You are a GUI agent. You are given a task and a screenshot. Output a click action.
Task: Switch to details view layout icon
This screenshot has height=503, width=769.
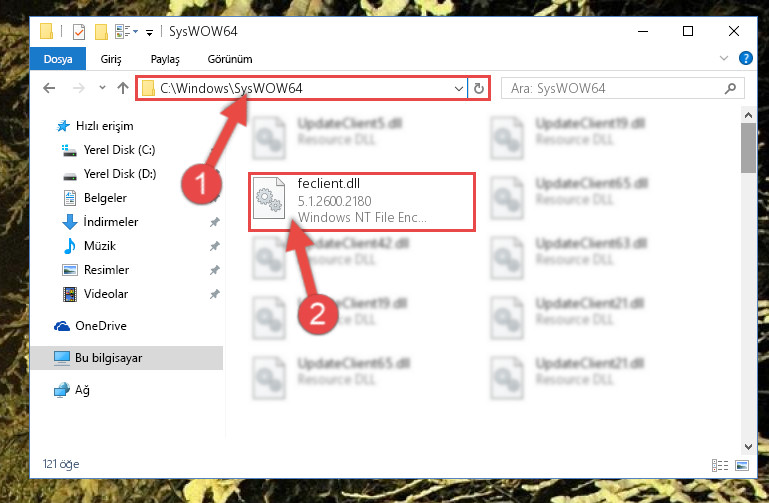(x=719, y=465)
